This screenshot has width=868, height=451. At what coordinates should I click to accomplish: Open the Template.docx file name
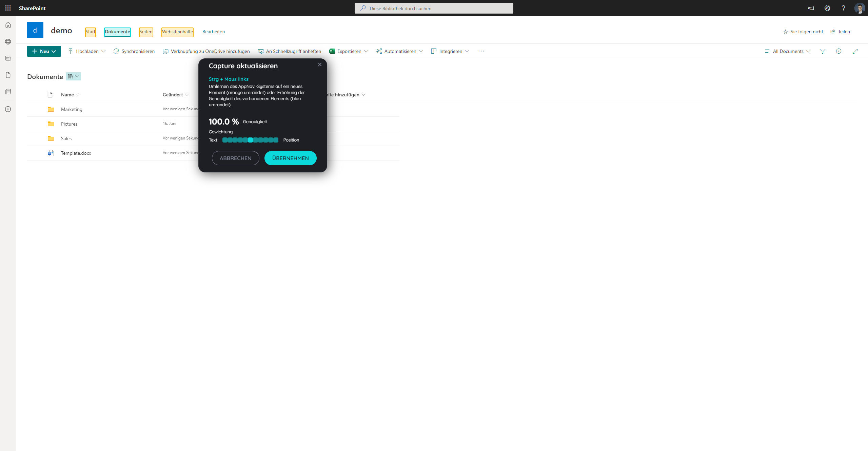[76, 153]
